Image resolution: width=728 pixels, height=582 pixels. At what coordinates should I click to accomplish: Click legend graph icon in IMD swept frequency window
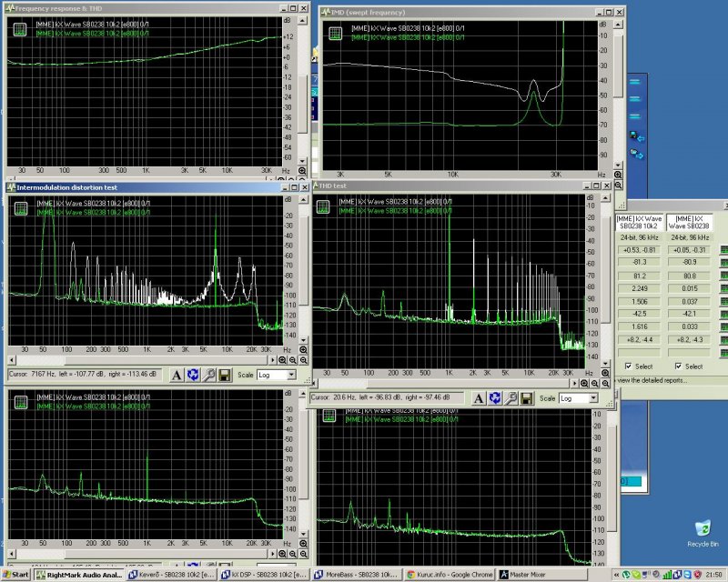tap(335, 33)
